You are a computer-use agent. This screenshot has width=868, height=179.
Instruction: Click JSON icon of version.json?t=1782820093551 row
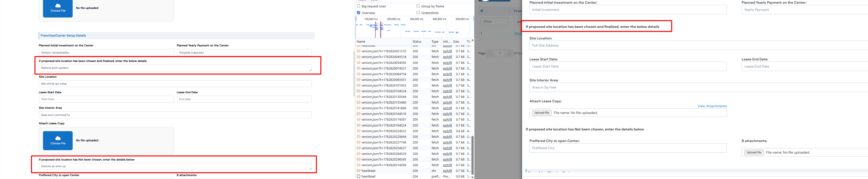point(359,80)
